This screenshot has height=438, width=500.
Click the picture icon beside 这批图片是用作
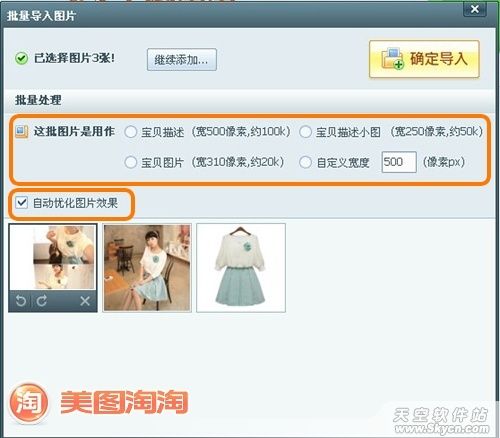tap(21, 132)
